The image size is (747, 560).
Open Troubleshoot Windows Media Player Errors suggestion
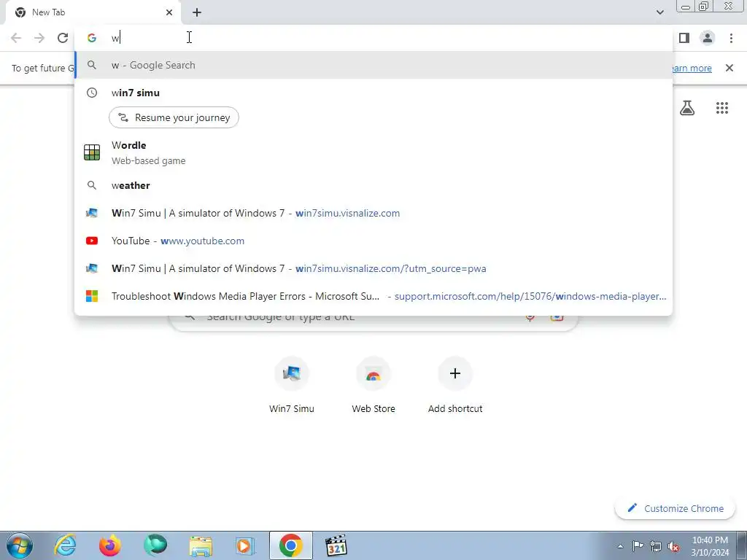click(x=373, y=296)
